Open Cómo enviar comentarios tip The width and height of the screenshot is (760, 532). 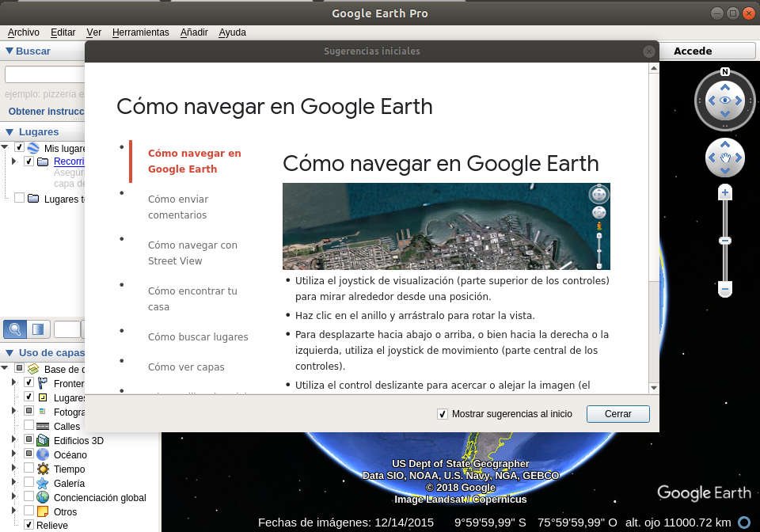[178, 207]
